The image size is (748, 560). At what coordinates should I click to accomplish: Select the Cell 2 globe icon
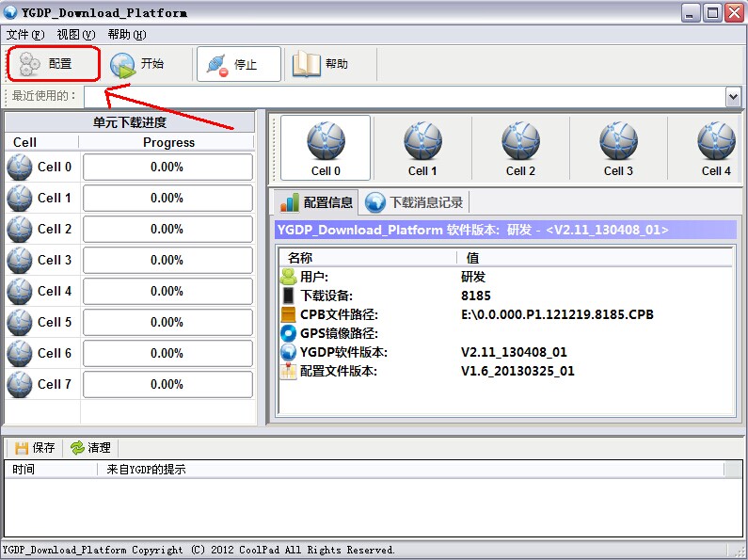pyautogui.click(x=520, y=142)
